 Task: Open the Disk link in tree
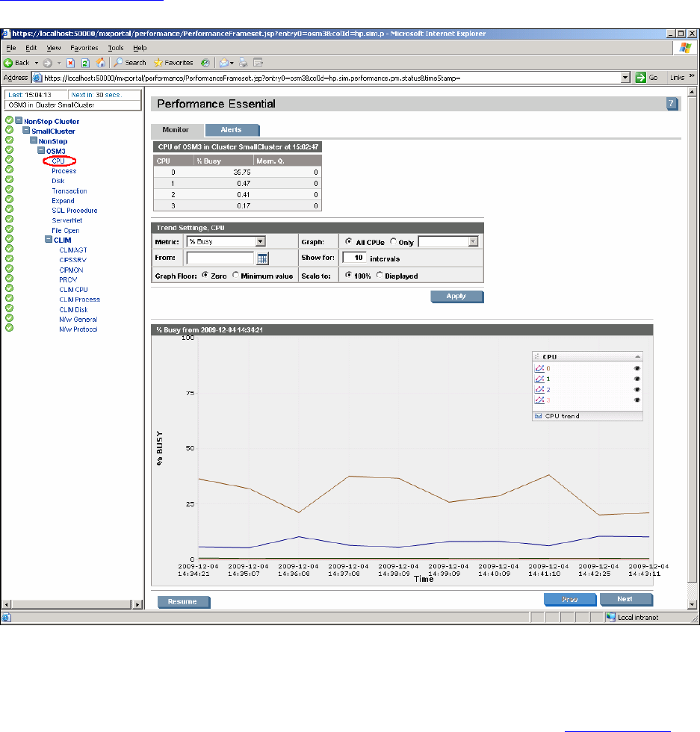[58, 181]
